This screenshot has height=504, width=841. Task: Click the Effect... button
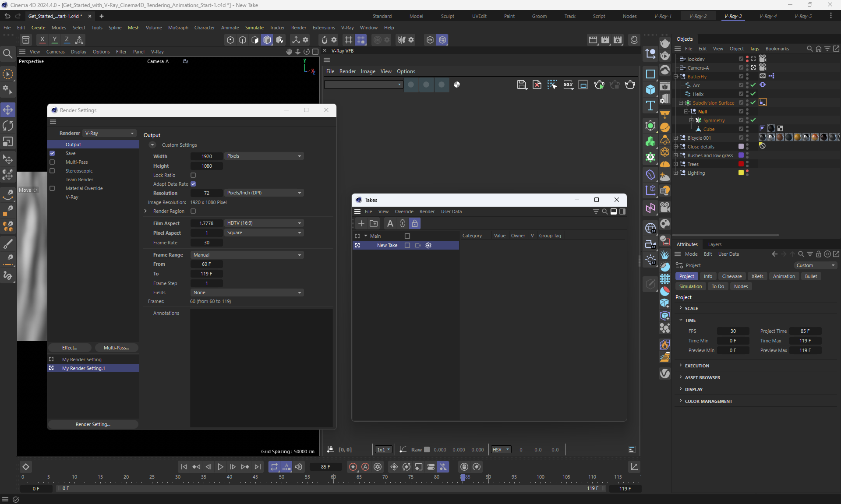(70, 348)
